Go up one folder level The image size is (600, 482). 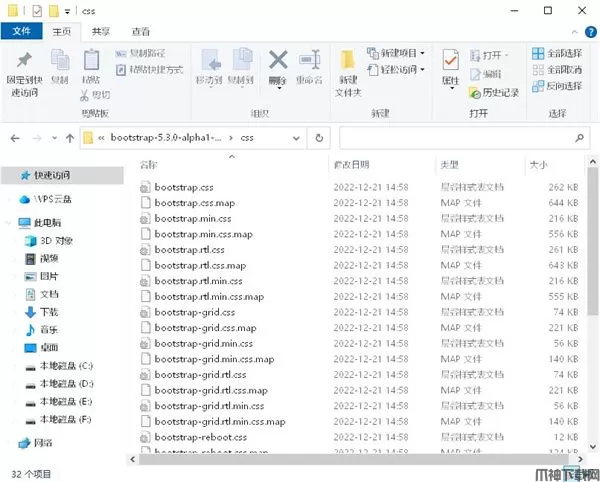point(70,138)
